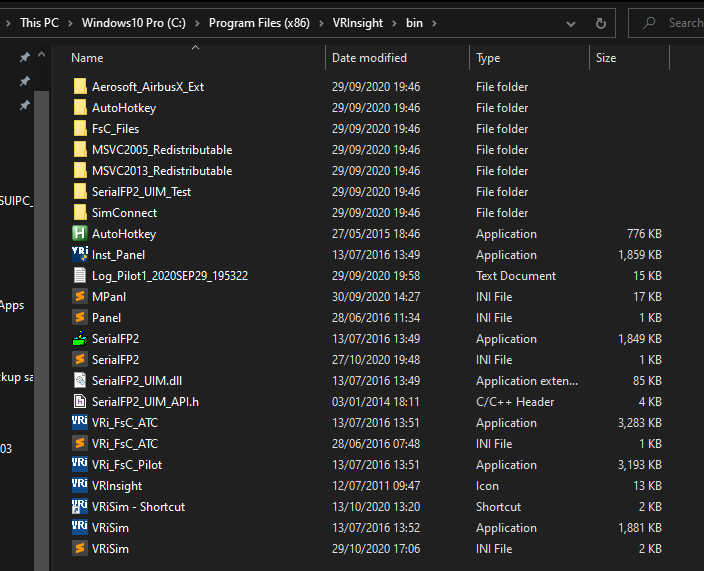The height and width of the screenshot is (571, 704).
Task: Select the Log_Pilot1_2020SEP29_195322 file name
Action: click(x=170, y=276)
